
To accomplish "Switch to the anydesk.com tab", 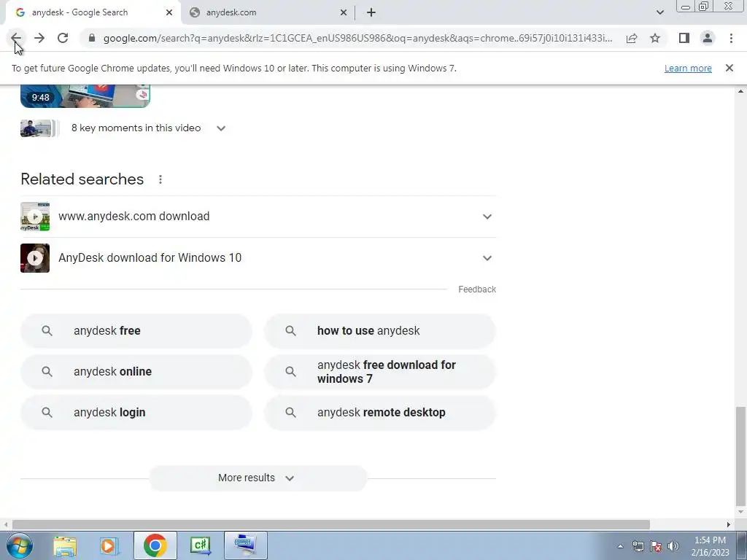I will point(268,12).
